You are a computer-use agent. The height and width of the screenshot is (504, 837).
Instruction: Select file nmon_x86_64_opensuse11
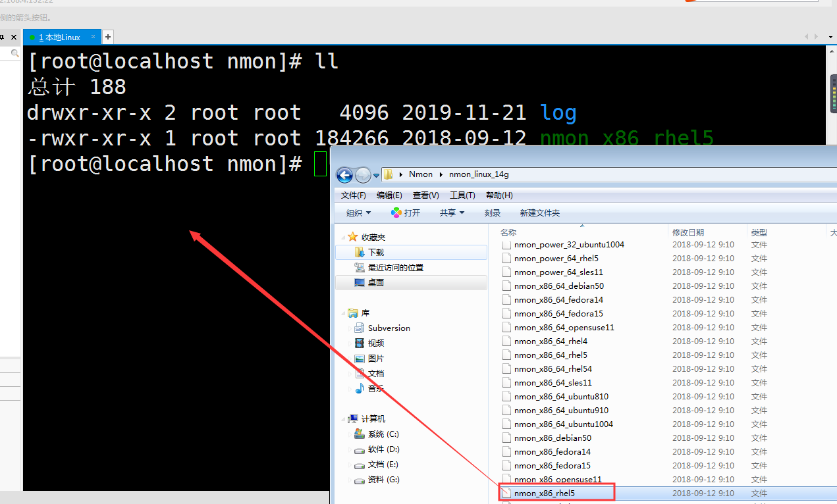564,328
